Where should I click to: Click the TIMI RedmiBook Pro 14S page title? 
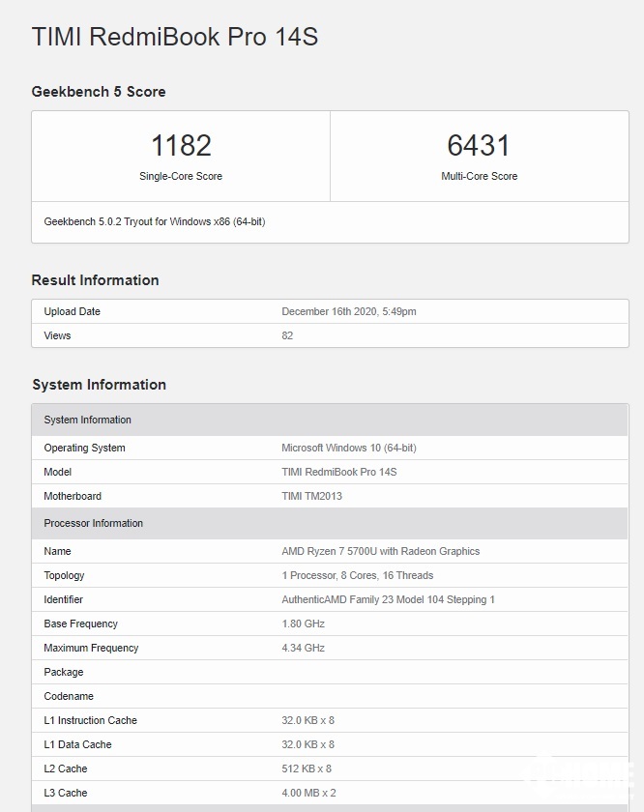[x=174, y=37]
